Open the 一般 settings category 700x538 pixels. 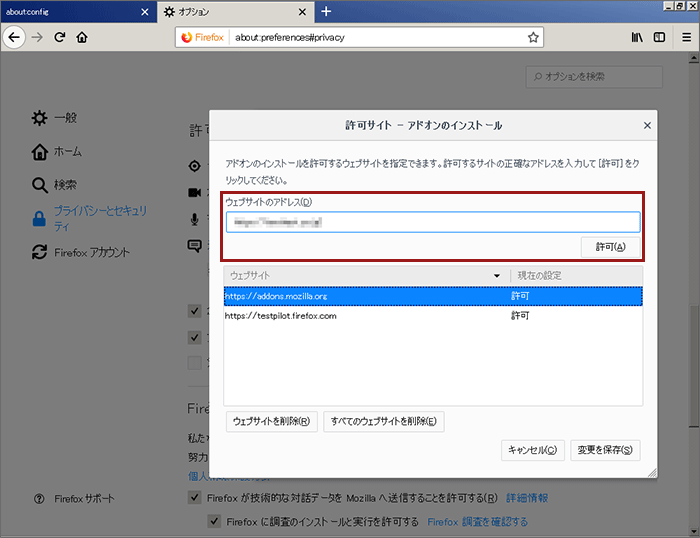(x=54, y=118)
